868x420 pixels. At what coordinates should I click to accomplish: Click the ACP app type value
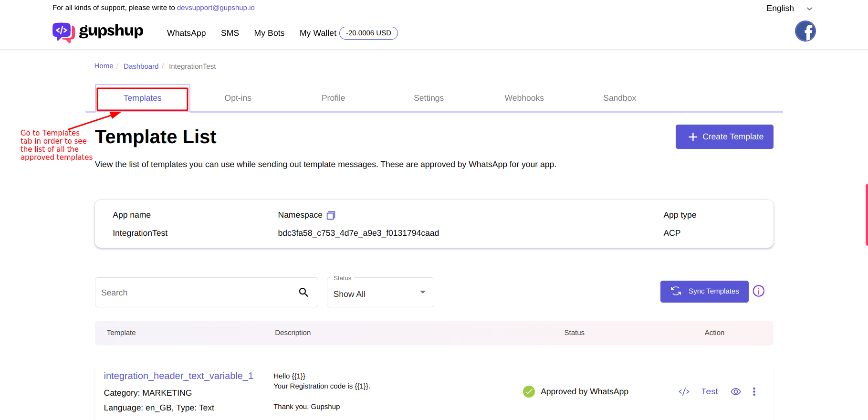(x=672, y=233)
